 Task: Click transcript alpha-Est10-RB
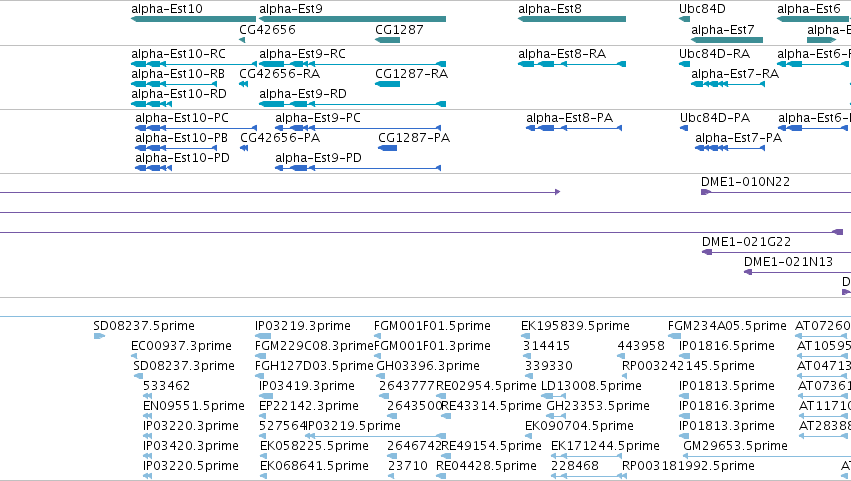174,84
